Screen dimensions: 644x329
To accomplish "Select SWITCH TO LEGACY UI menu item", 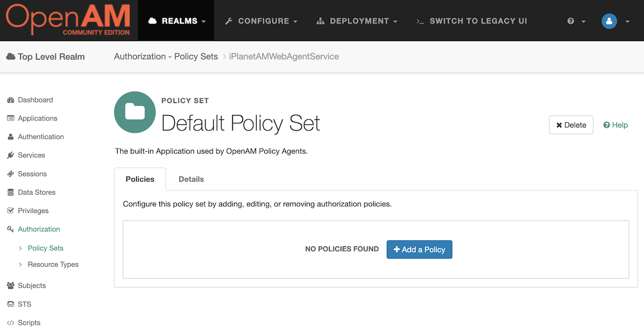I will coord(471,20).
